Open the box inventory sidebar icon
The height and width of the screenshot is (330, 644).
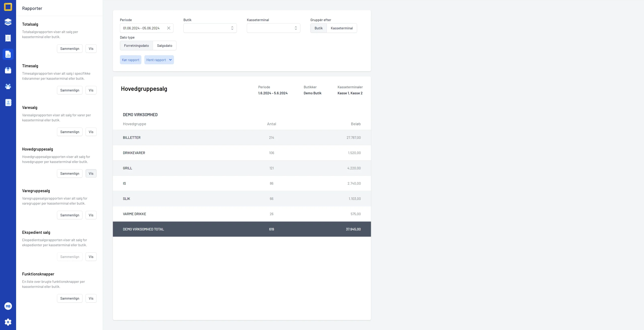[8, 70]
